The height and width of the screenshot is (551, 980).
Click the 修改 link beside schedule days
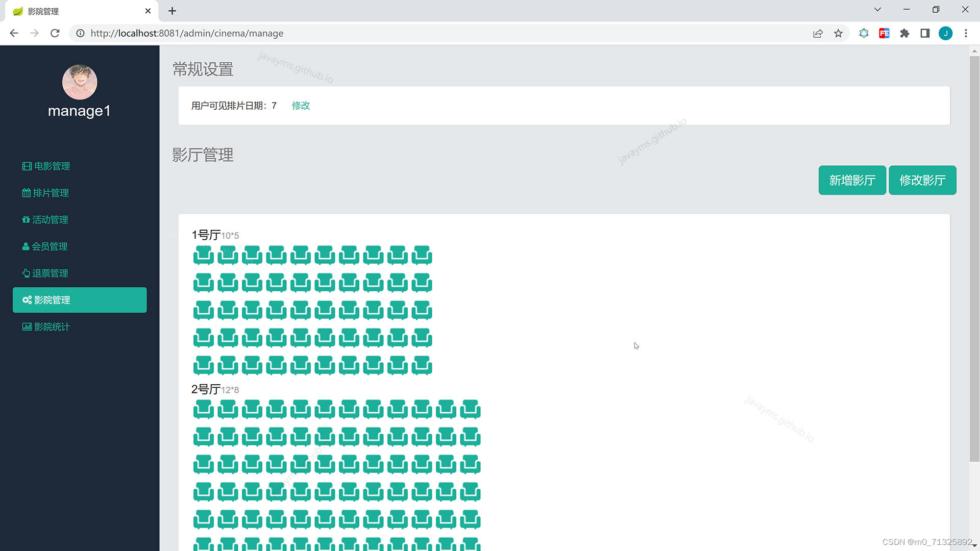(x=301, y=106)
